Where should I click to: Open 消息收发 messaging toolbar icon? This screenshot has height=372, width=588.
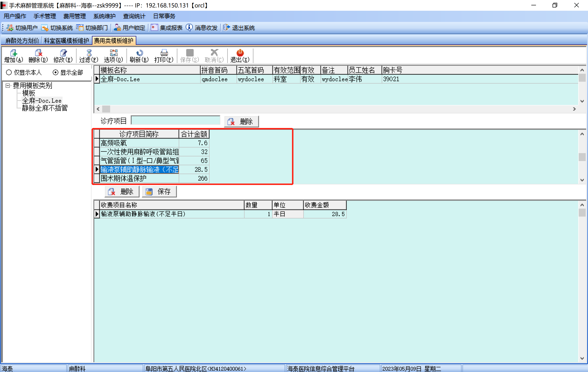pyautogui.click(x=189, y=28)
